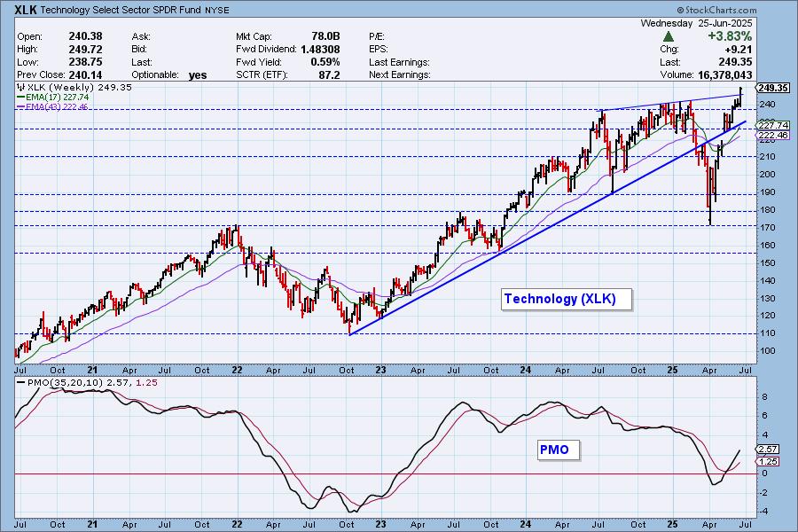Screen dimensions: 798x532
Task: Click the "Last Earnings:" field label
Action: [x=400, y=62]
